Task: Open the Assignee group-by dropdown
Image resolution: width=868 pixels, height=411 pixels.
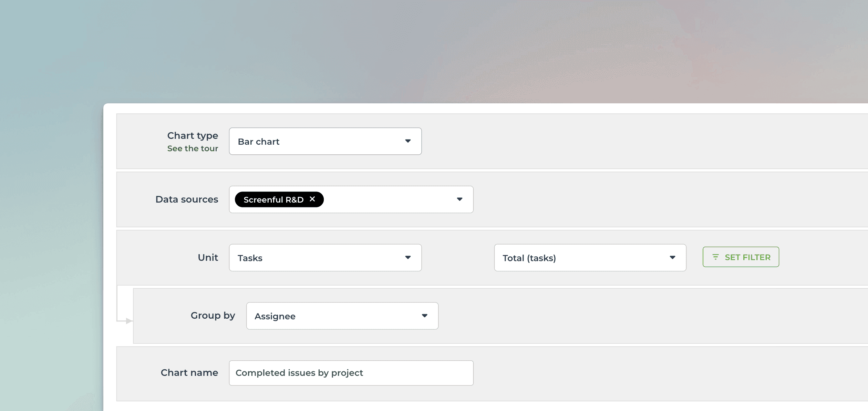Action: (342, 316)
